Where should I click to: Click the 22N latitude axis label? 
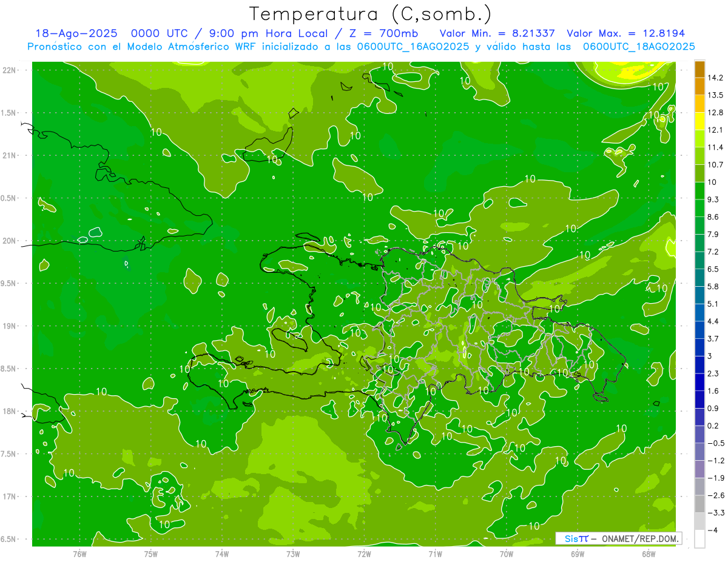[8, 70]
